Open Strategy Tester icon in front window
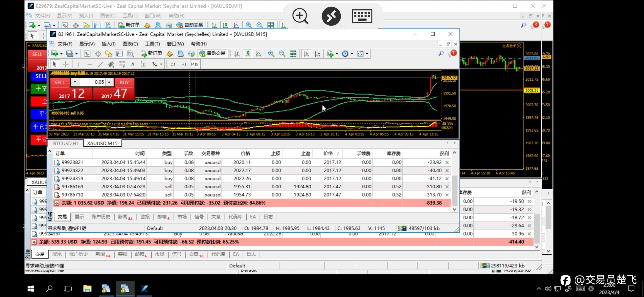The height and width of the screenshot is (297, 644). pos(130,54)
